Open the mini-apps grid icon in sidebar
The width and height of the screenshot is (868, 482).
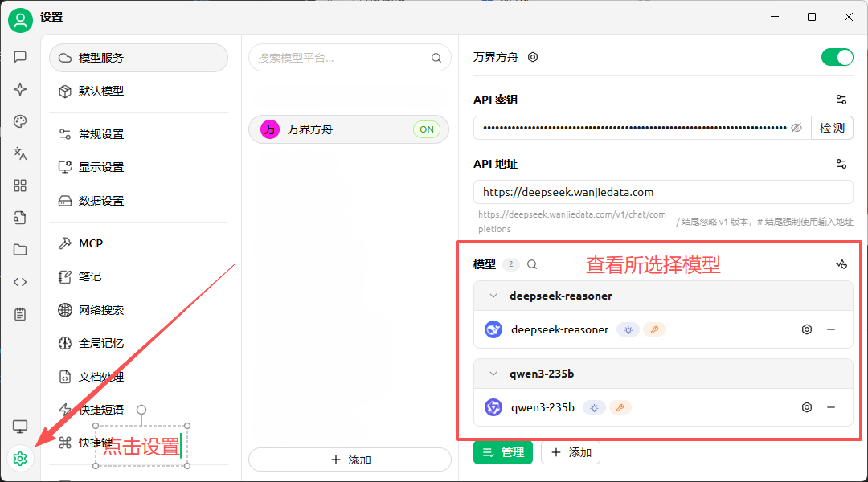[x=20, y=186]
